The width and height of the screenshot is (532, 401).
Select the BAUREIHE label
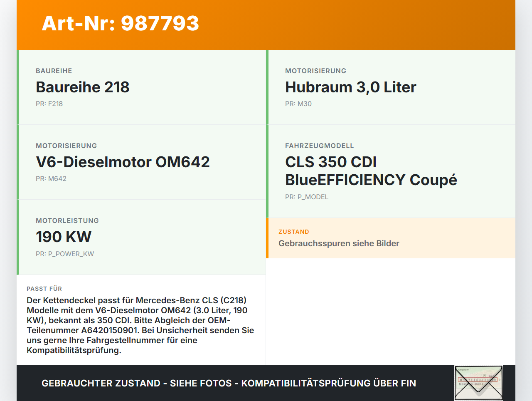point(54,71)
